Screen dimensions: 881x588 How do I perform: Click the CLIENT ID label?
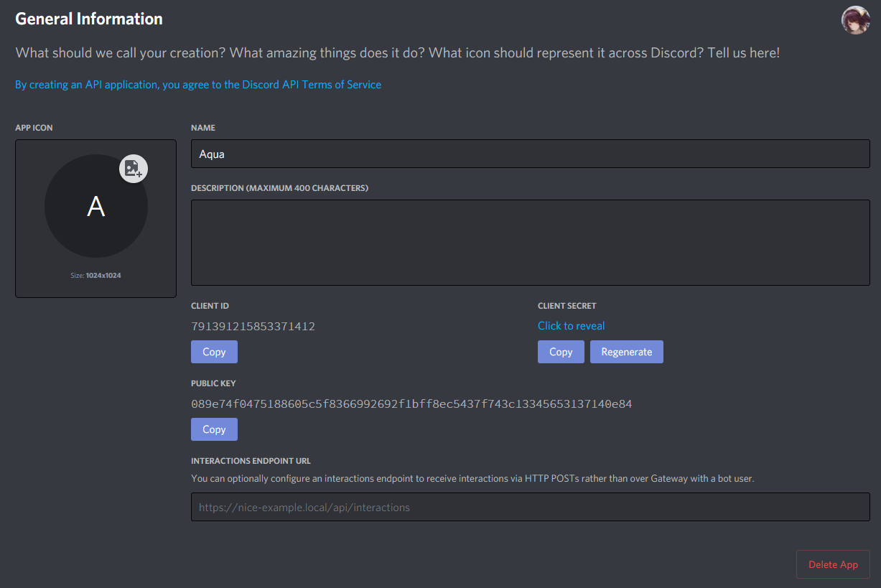(x=210, y=306)
